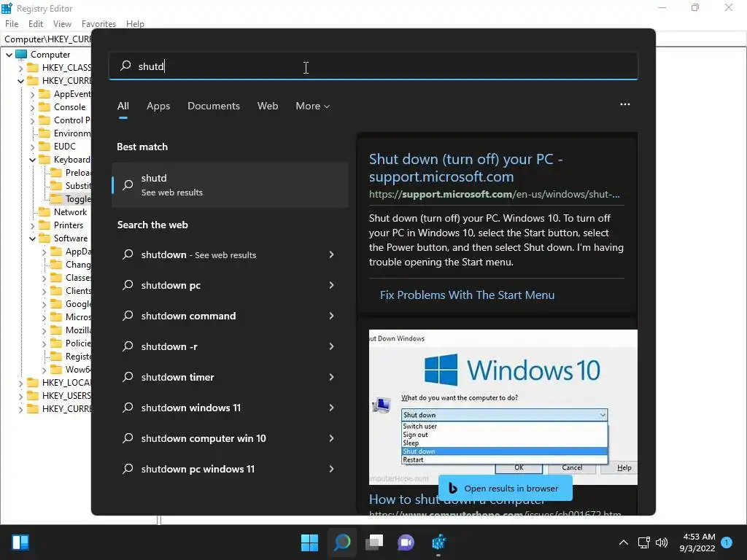Open the Edit menu in Registry Editor

tap(36, 24)
